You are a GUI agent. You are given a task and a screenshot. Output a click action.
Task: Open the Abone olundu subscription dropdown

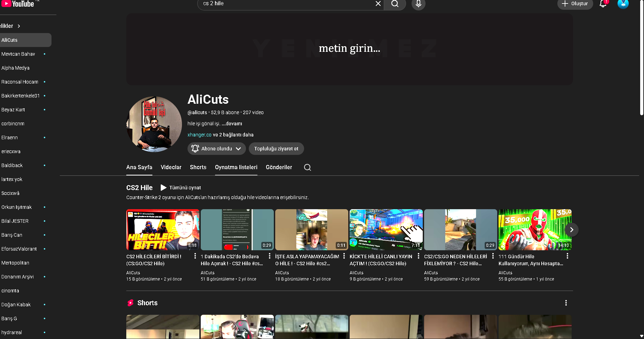click(x=216, y=149)
